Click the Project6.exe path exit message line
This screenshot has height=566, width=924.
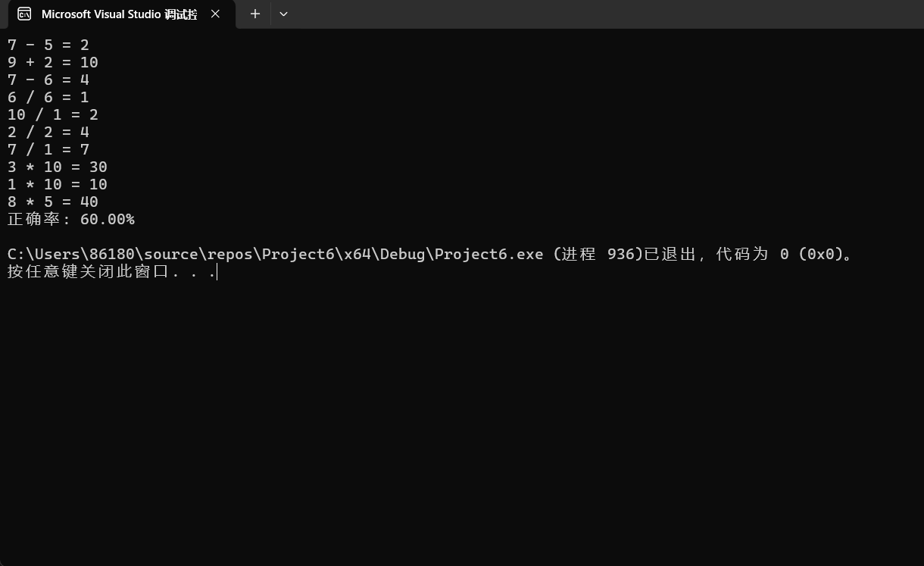[432, 255]
